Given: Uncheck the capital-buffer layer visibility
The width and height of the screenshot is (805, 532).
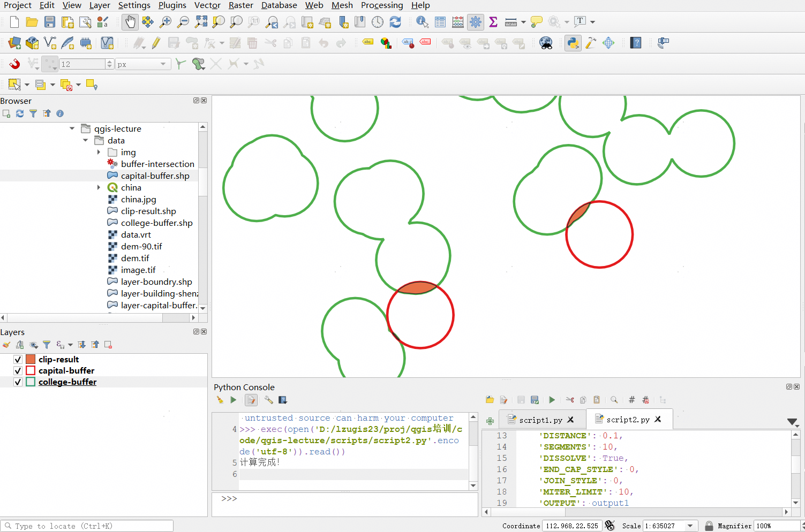Looking at the screenshot, I should pyautogui.click(x=18, y=371).
